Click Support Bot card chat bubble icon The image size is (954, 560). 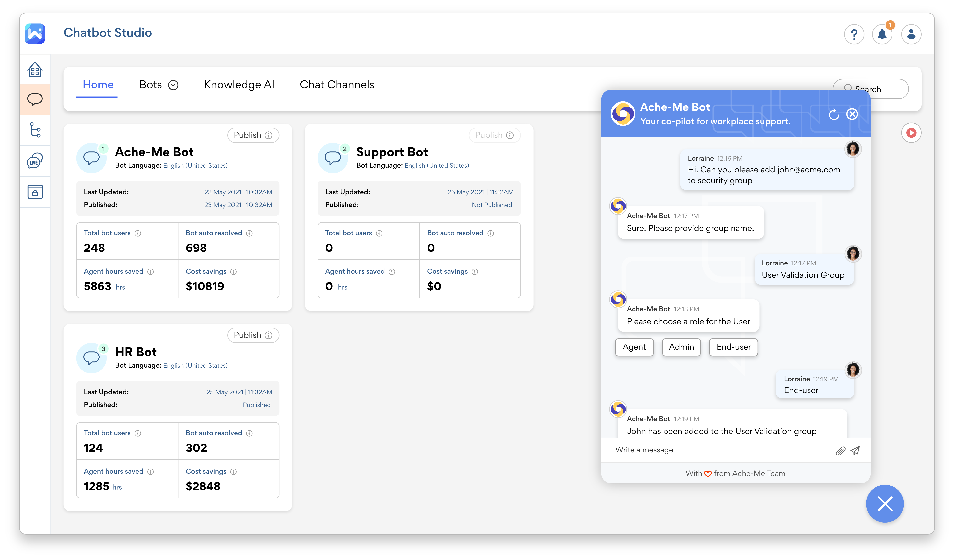333,158
